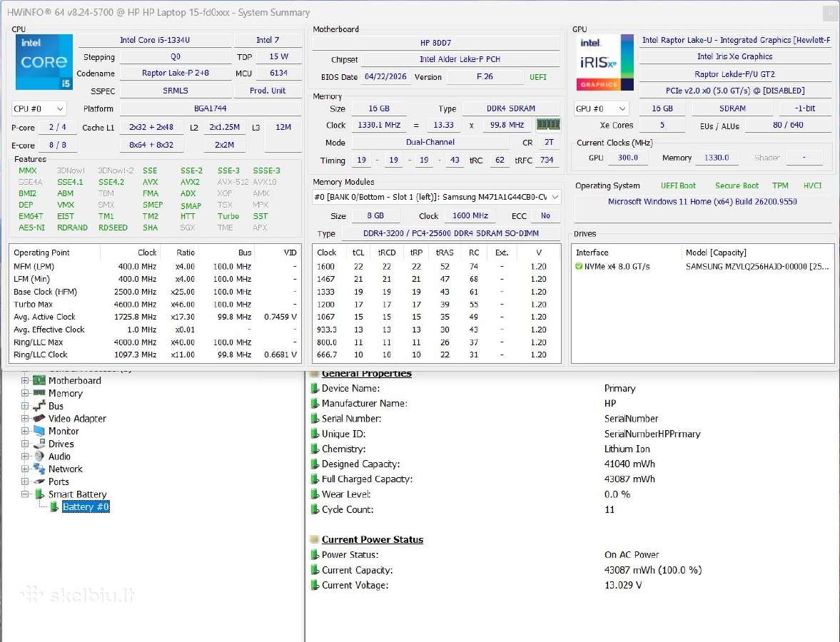Click the Intel Core i5-1334U name field
This screenshot has width=840, height=642.
154,40
